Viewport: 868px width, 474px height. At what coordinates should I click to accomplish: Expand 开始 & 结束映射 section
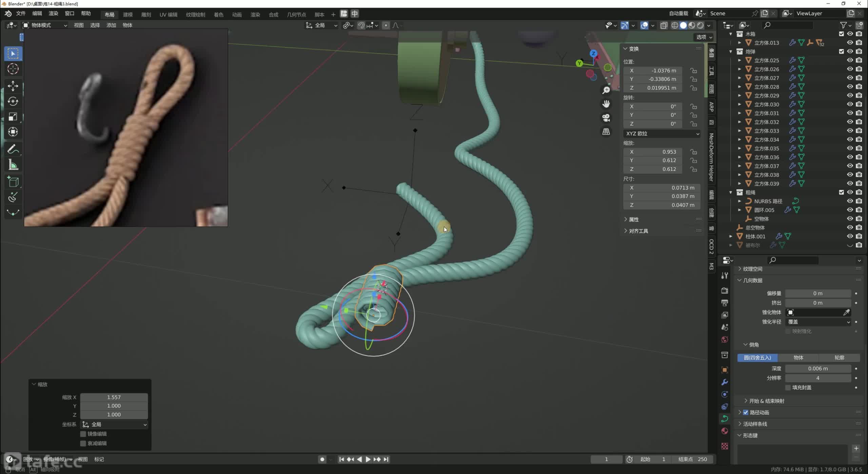click(767, 401)
